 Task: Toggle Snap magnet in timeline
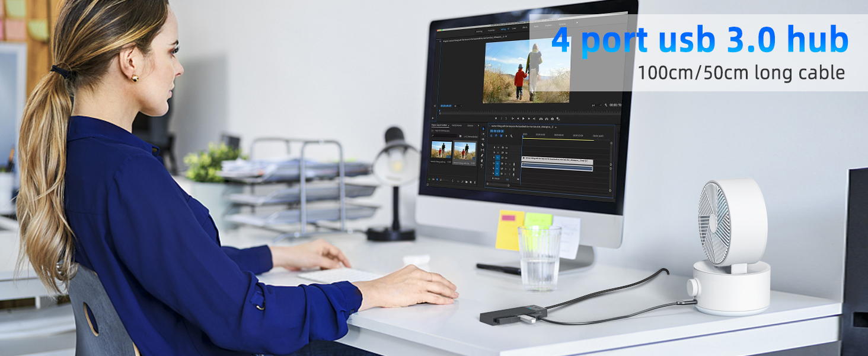[x=496, y=136]
